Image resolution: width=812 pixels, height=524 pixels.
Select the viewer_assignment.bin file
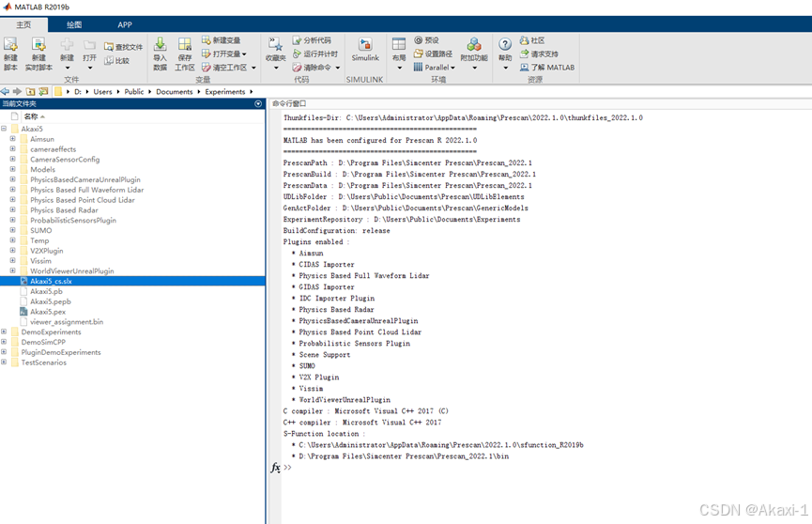(67, 321)
